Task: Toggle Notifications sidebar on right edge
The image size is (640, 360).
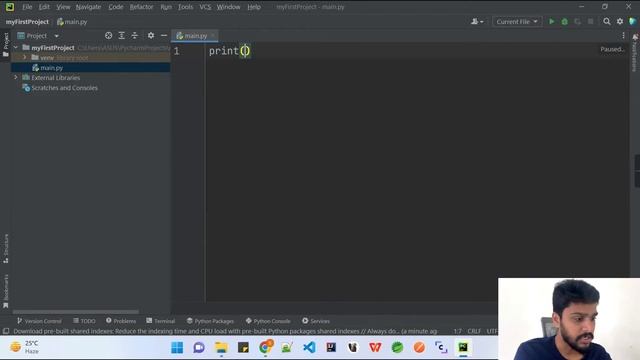Action: (635, 53)
